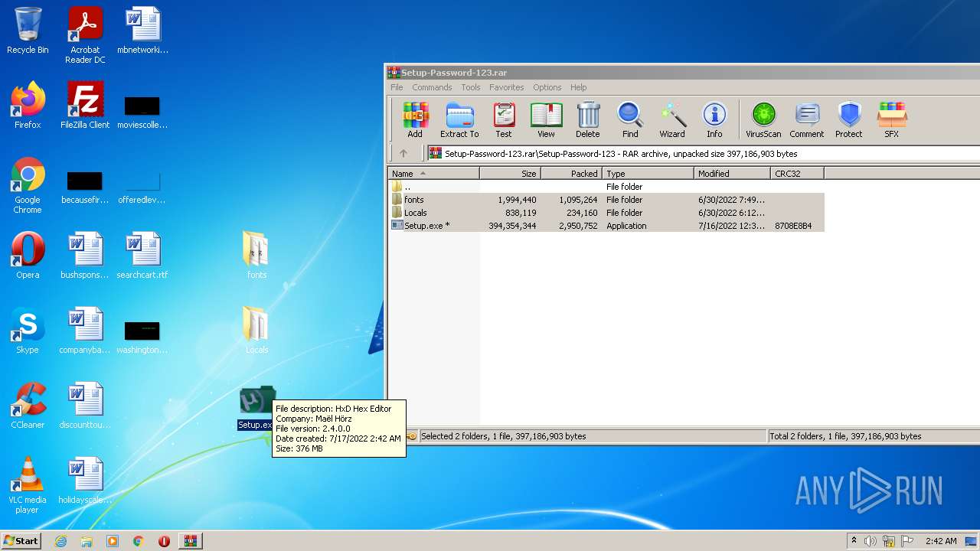Click the Find magnifier icon
The image size is (980, 551).
[630, 120]
